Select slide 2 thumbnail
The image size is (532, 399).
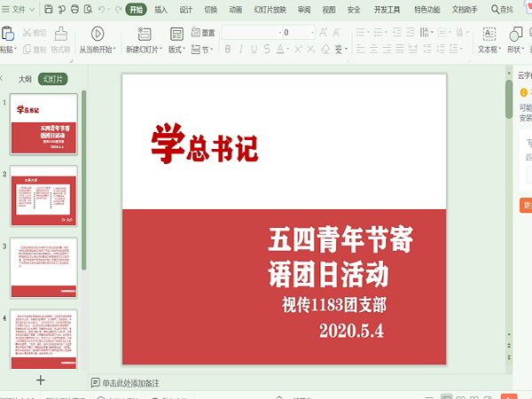coord(43,196)
